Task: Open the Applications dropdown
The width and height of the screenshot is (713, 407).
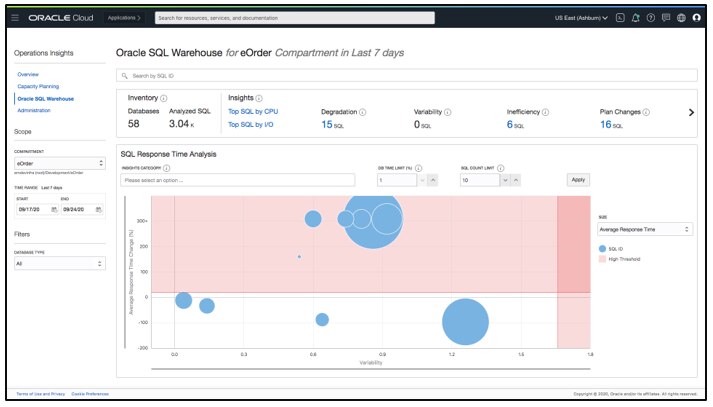Action: [124, 18]
